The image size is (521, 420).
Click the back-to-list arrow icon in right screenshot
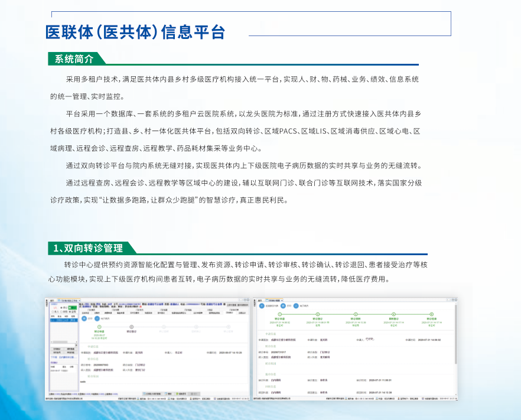(x=261, y=307)
